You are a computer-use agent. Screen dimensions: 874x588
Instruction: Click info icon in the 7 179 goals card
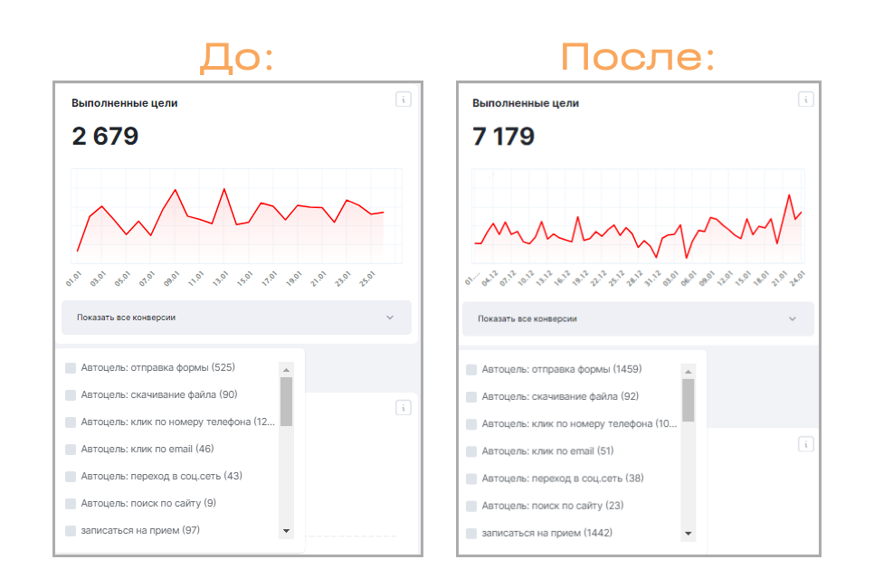click(805, 100)
